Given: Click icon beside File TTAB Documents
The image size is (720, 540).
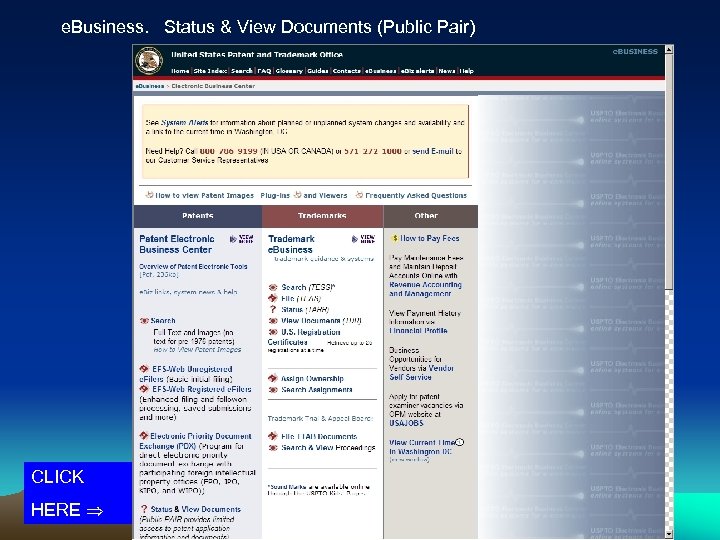Looking at the screenshot, I should (273, 436).
